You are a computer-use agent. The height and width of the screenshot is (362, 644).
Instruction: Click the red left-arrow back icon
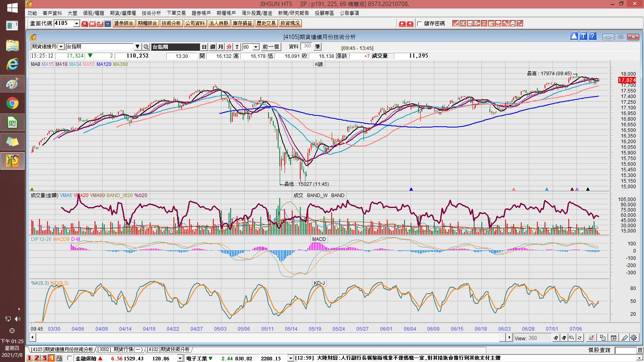402,24
